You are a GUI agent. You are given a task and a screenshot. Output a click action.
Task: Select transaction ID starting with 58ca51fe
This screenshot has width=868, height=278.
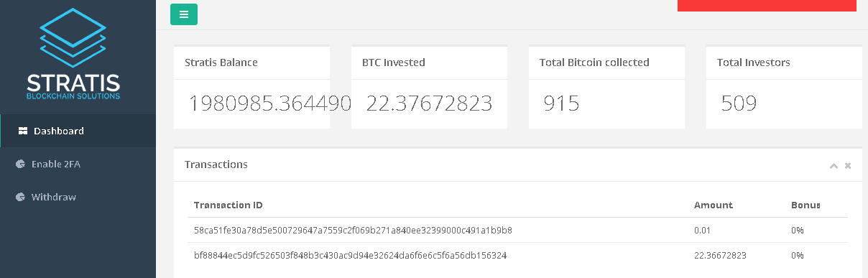[x=353, y=231]
